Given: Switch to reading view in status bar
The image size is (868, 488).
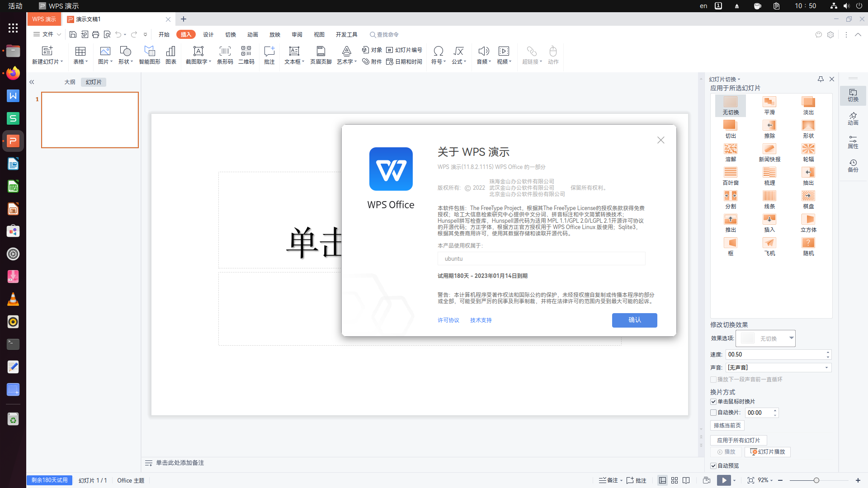Looking at the screenshot, I should (x=686, y=480).
